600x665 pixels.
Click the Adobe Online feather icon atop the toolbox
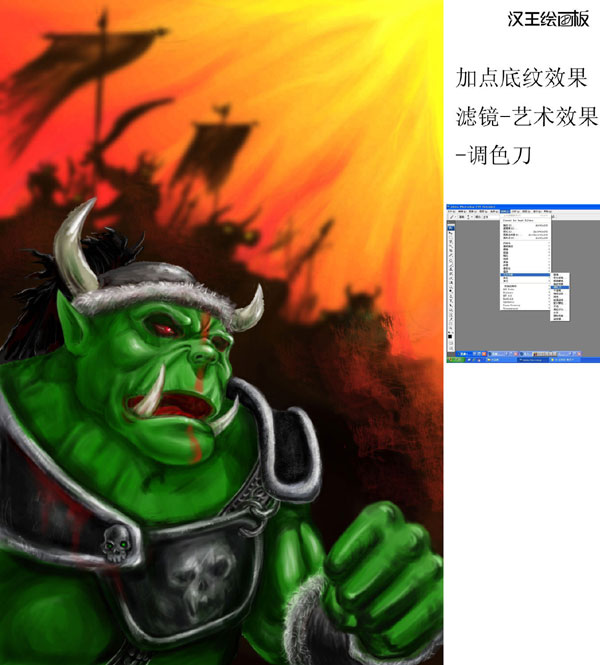(451, 228)
